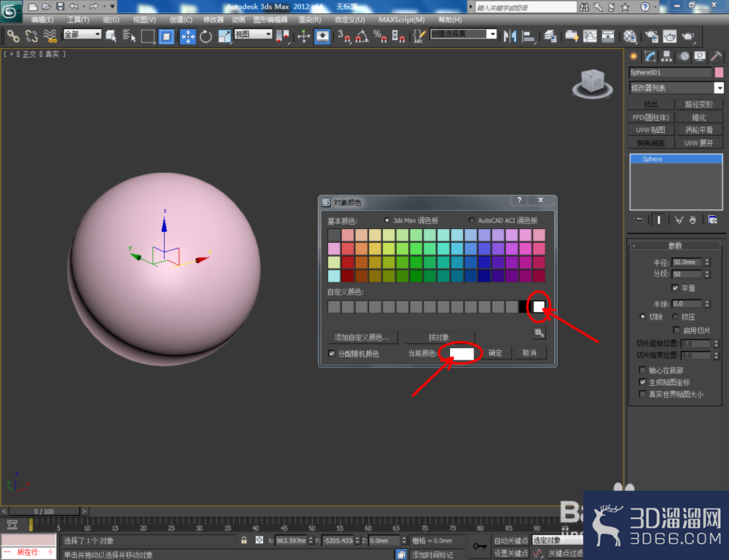The image size is (729, 560).
Task: Collapse the 参数 parameters rollout
Action: (x=675, y=246)
